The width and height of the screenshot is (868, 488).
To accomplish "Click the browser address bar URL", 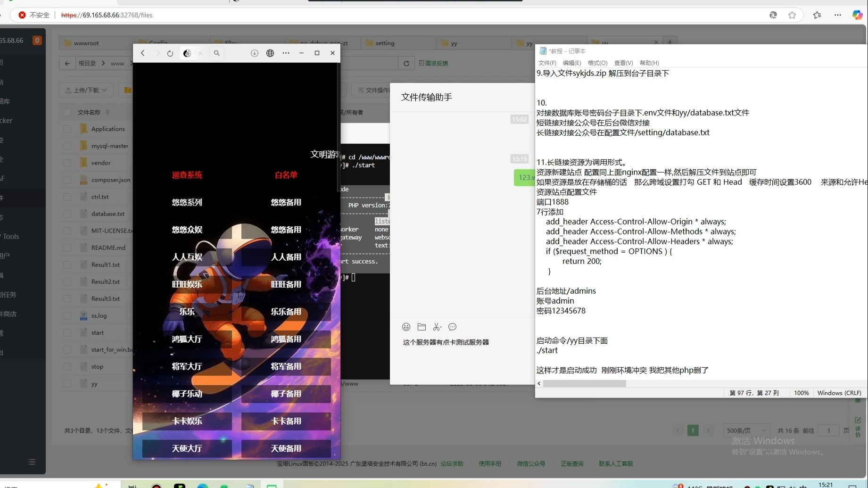I will 107,15.
